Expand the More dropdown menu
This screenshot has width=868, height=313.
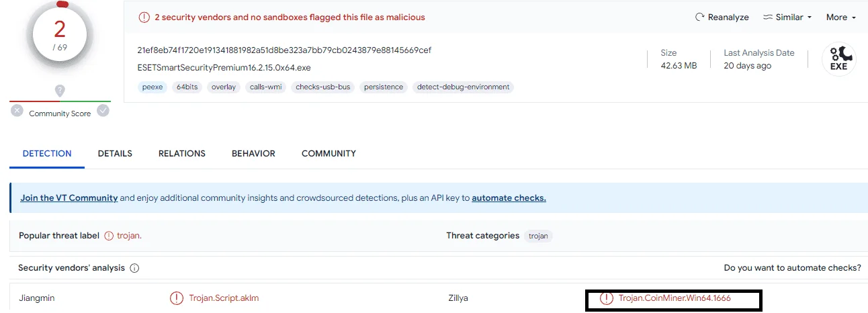tap(841, 17)
